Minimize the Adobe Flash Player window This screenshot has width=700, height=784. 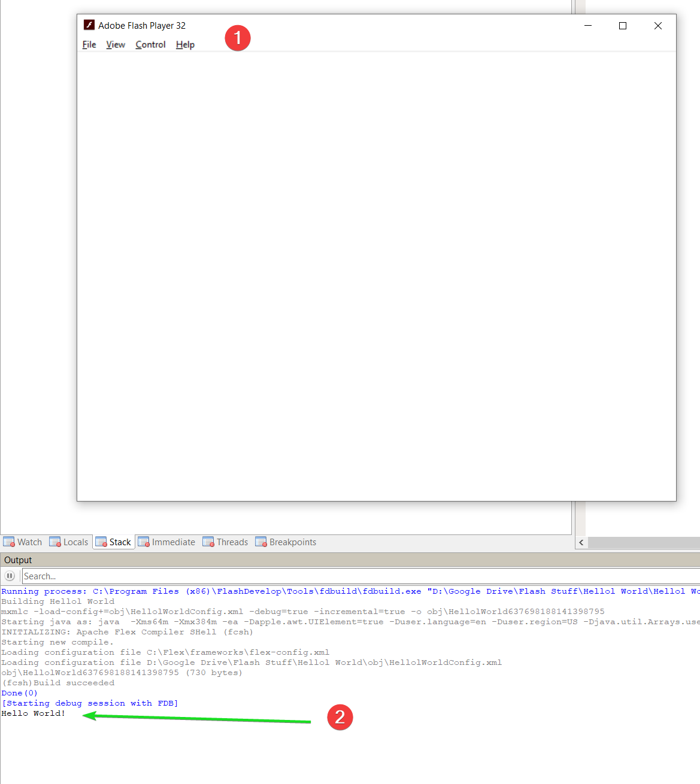click(x=588, y=26)
